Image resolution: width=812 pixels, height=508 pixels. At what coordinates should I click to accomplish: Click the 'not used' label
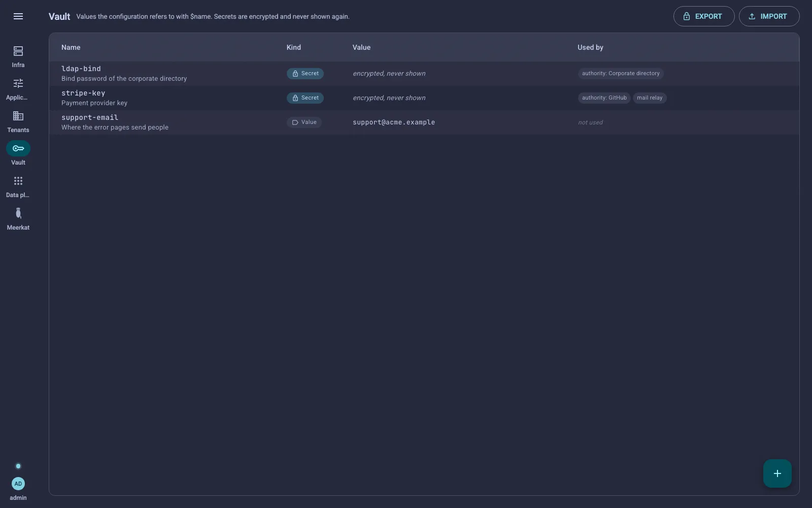pos(591,122)
